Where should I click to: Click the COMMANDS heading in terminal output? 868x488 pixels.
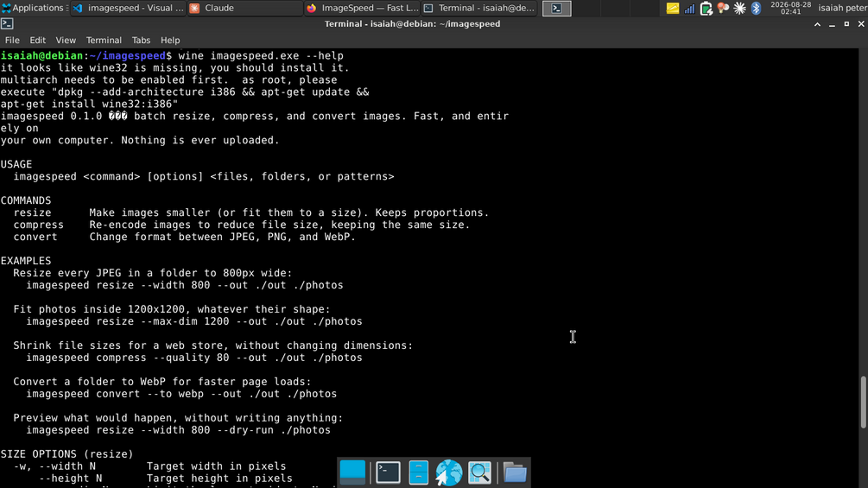click(x=25, y=200)
